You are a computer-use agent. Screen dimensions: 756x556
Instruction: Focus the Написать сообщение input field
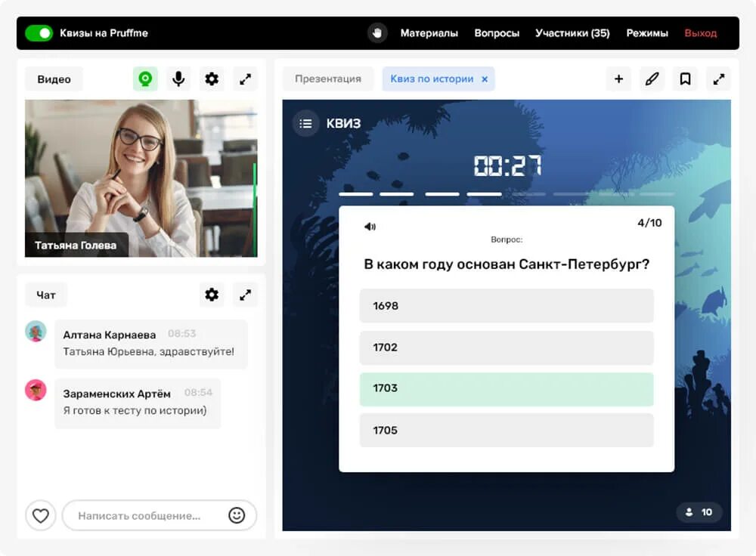click(159, 515)
